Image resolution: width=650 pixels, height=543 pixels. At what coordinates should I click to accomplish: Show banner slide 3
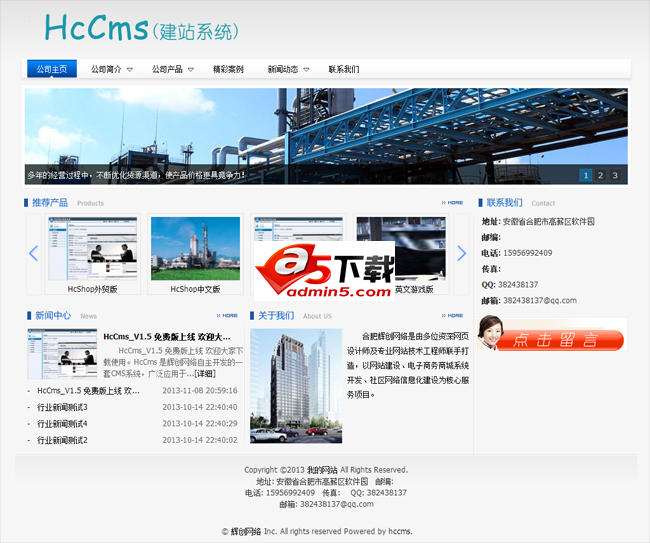pyautogui.click(x=615, y=175)
